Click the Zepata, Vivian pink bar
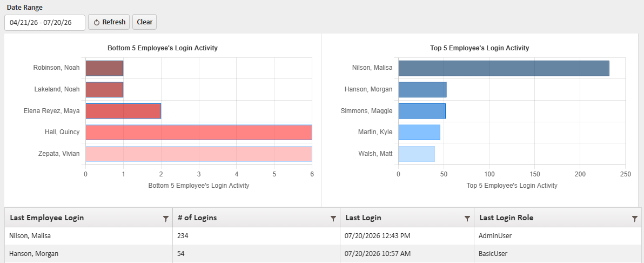 (199, 154)
